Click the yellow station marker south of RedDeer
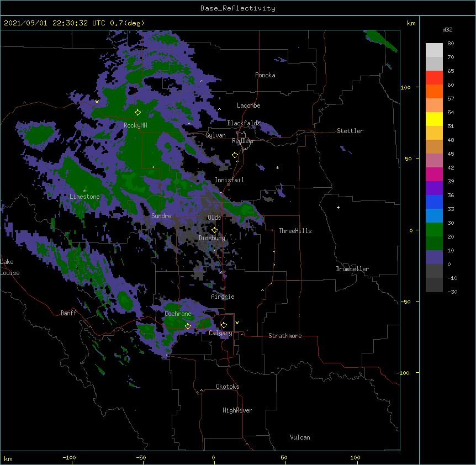 (x=235, y=155)
